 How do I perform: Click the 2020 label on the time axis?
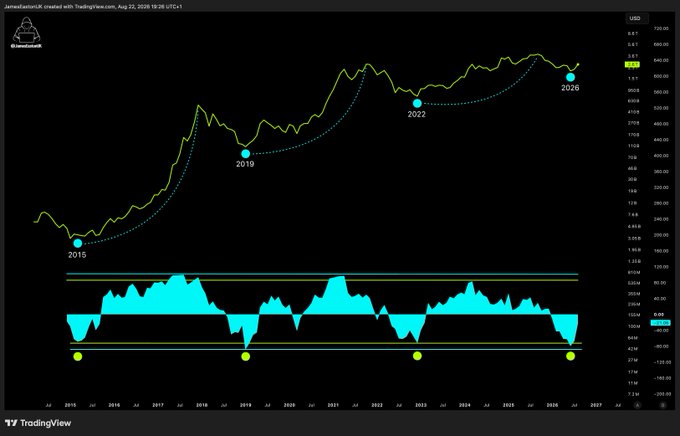click(x=289, y=405)
